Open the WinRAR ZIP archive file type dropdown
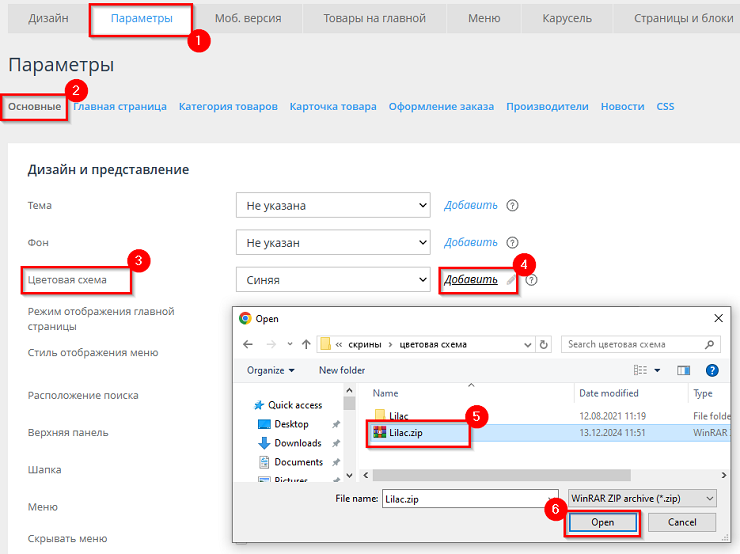The width and height of the screenshot is (740, 554). [641, 498]
